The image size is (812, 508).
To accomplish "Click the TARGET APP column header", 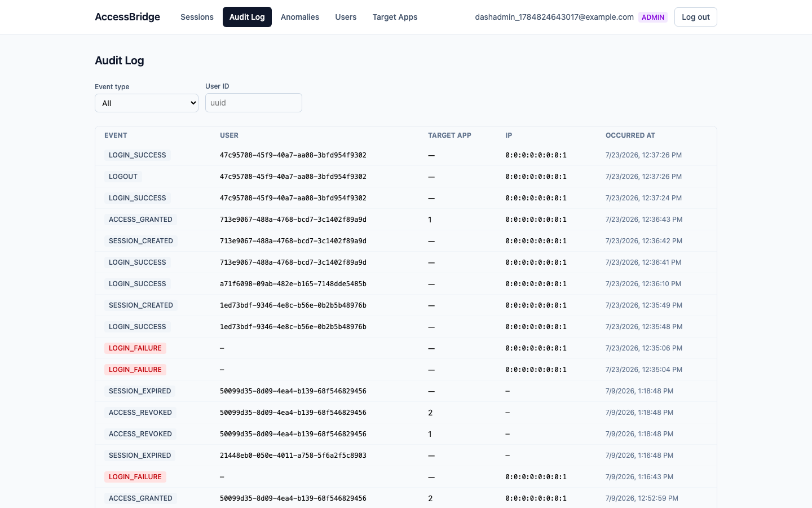I will click(449, 135).
